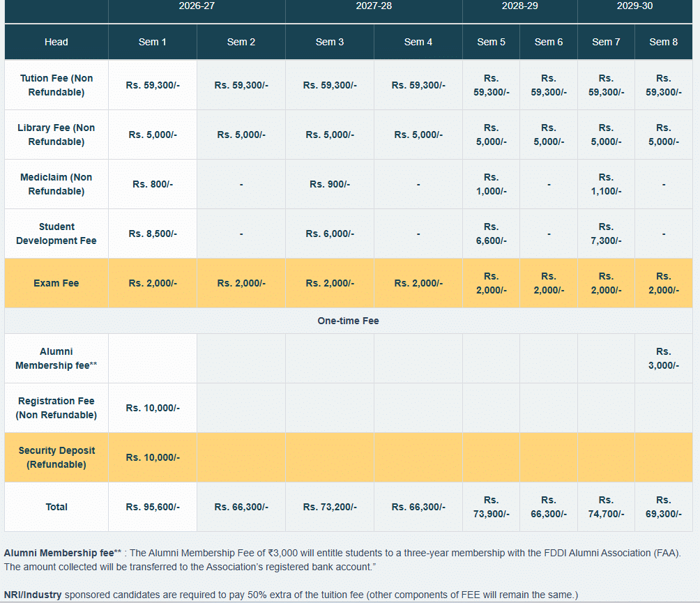This screenshot has width=700, height=603.
Task: Select the 2029-30 year header cell
Action: pos(634,6)
